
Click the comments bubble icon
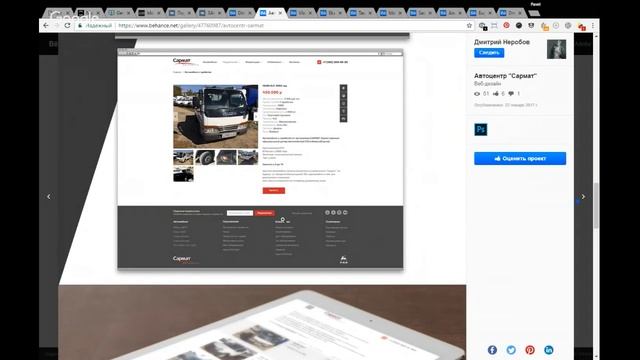coord(511,93)
